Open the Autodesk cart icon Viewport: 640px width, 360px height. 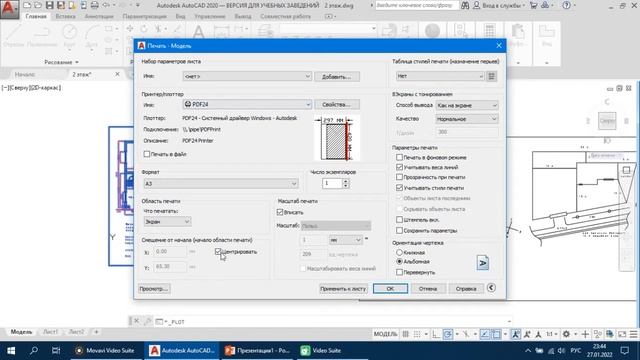click(x=533, y=5)
